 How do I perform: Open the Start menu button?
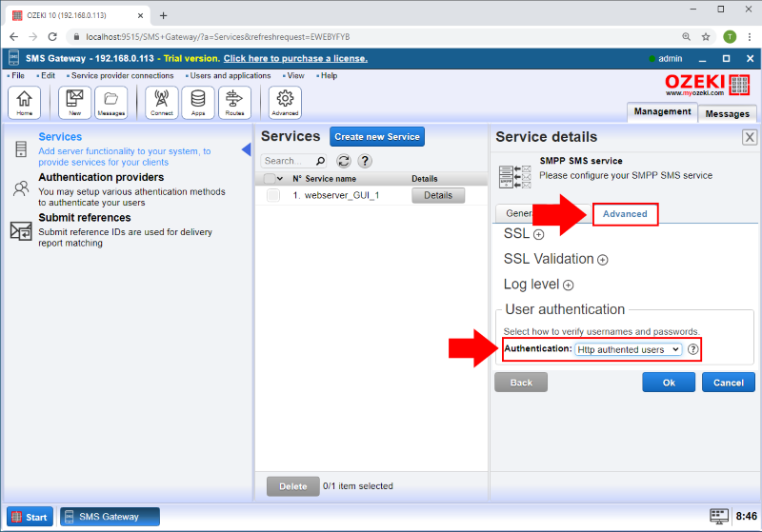point(30,517)
